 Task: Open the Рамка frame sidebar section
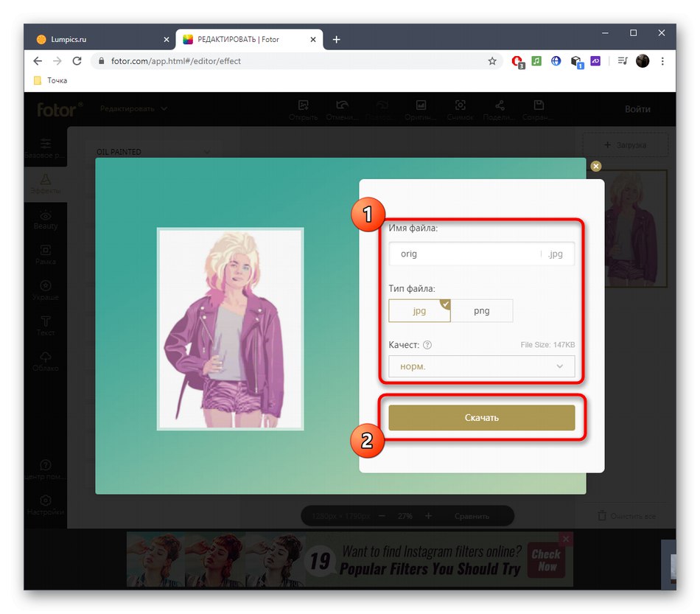[x=46, y=255]
